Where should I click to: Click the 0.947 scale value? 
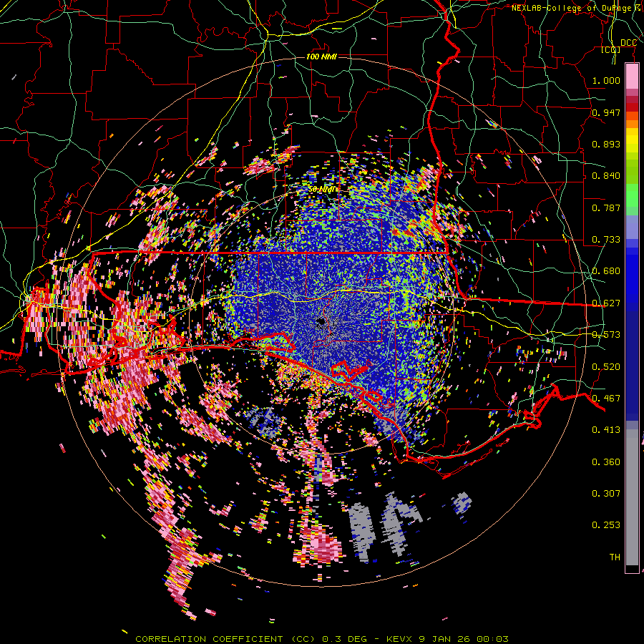[x=606, y=112]
